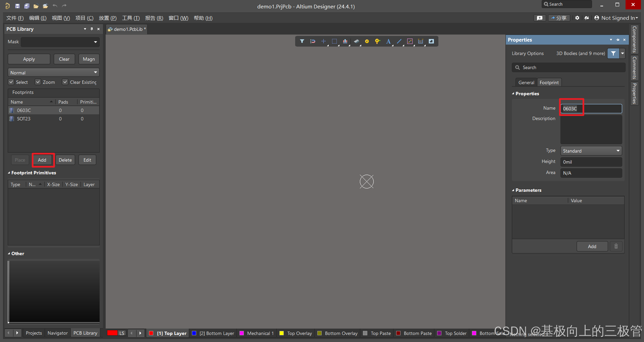Collapse the Other section
The image size is (644, 342).
(x=9, y=253)
